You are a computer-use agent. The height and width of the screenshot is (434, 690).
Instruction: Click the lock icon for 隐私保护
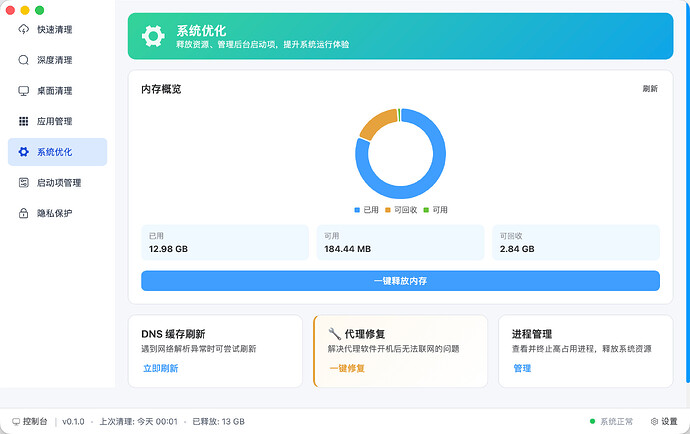[24, 213]
